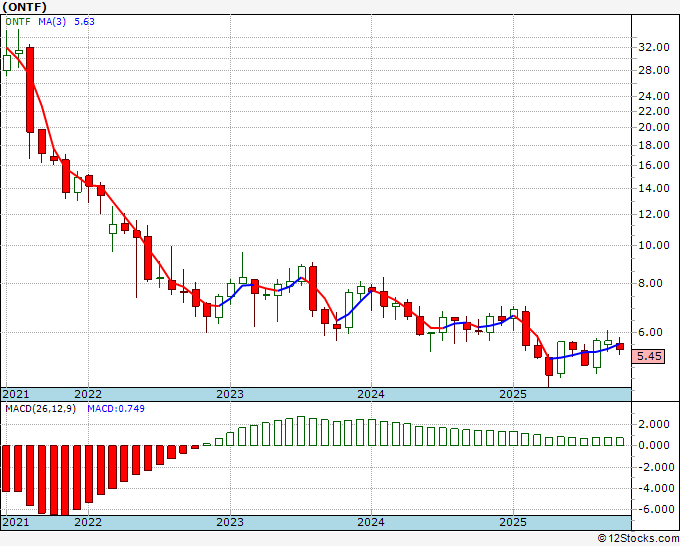The height and width of the screenshot is (546, 680).
Task: Click 2021 on the price chart timeline
Action: 16,394
